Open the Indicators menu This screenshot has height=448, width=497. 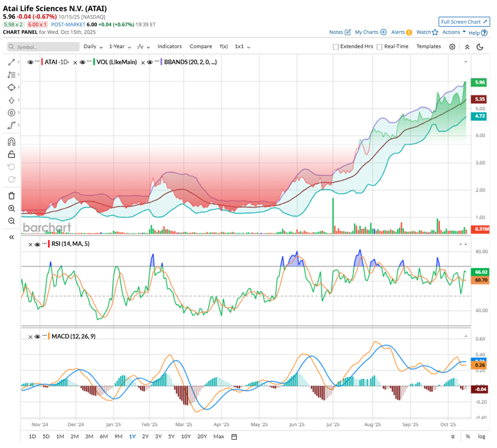point(170,46)
